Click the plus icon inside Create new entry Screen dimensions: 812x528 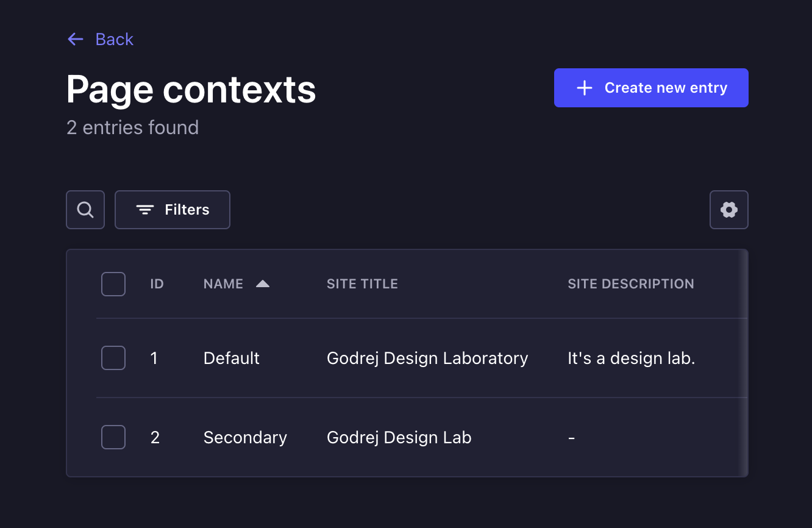point(585,88)
